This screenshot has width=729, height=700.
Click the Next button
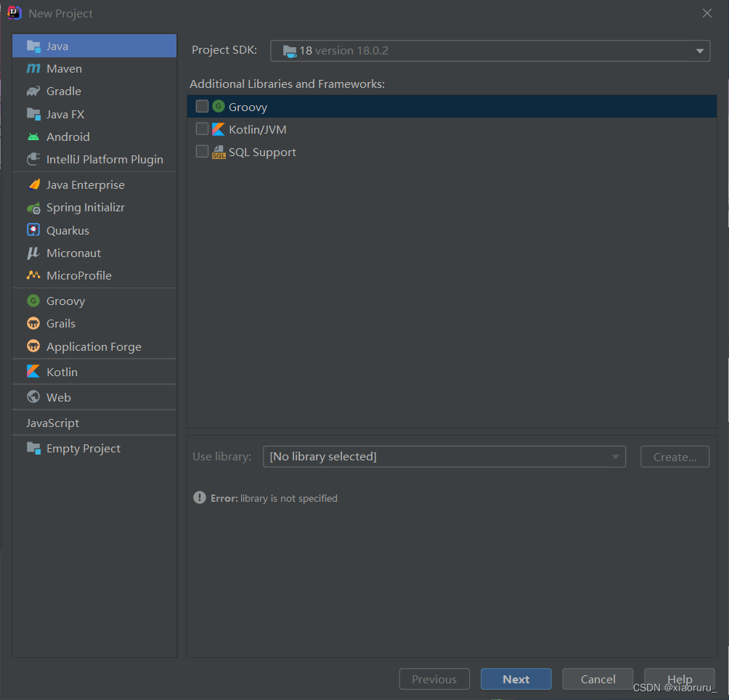pyautogui.click(x=516, y=679)
